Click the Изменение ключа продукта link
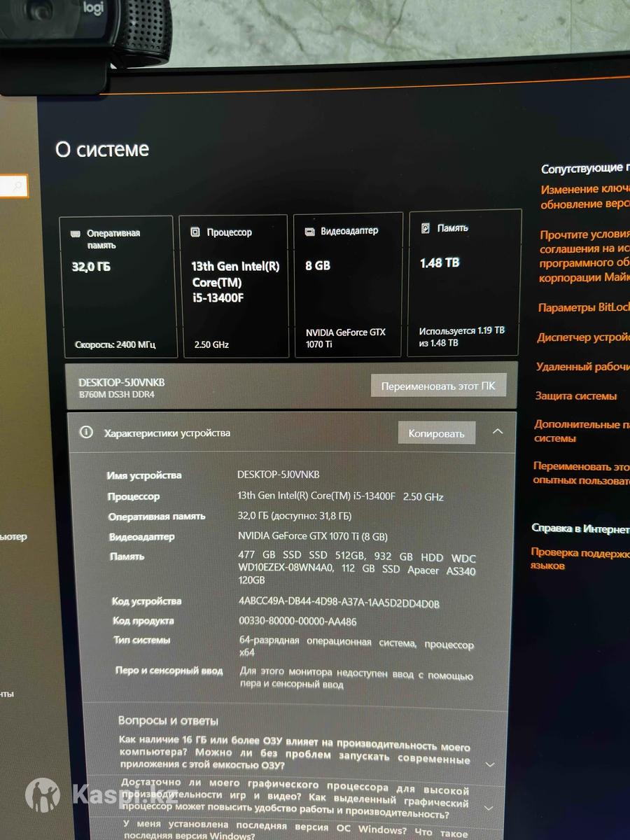 click(584, 197)
